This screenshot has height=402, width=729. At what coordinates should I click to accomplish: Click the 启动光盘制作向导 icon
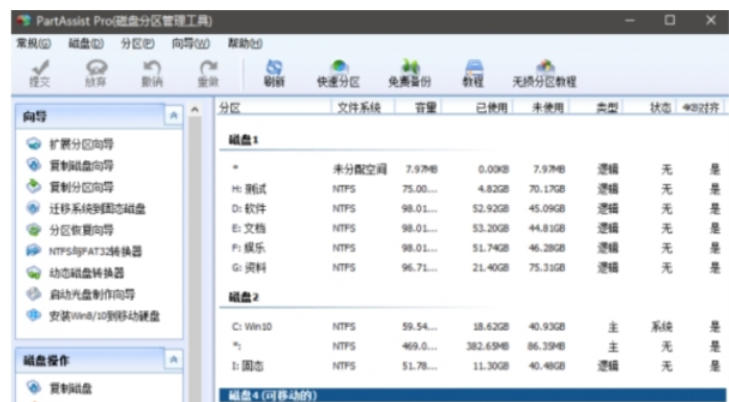click(x=33, y=294)
